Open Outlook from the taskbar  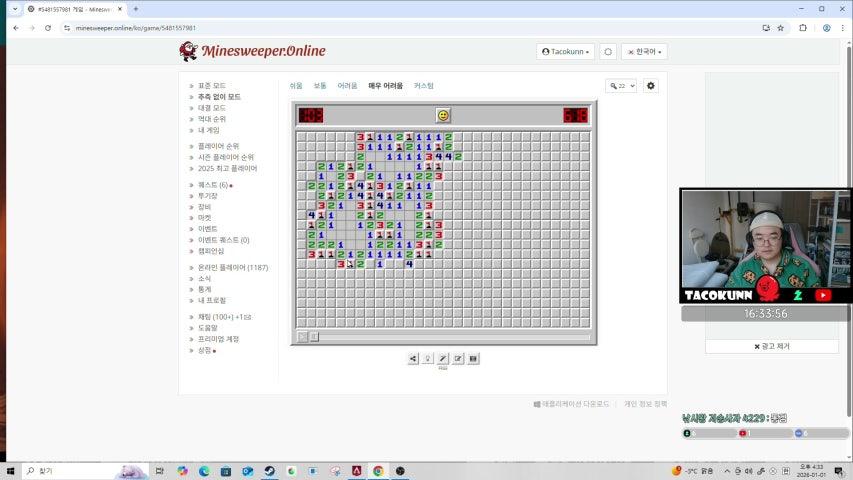point(248,471)
